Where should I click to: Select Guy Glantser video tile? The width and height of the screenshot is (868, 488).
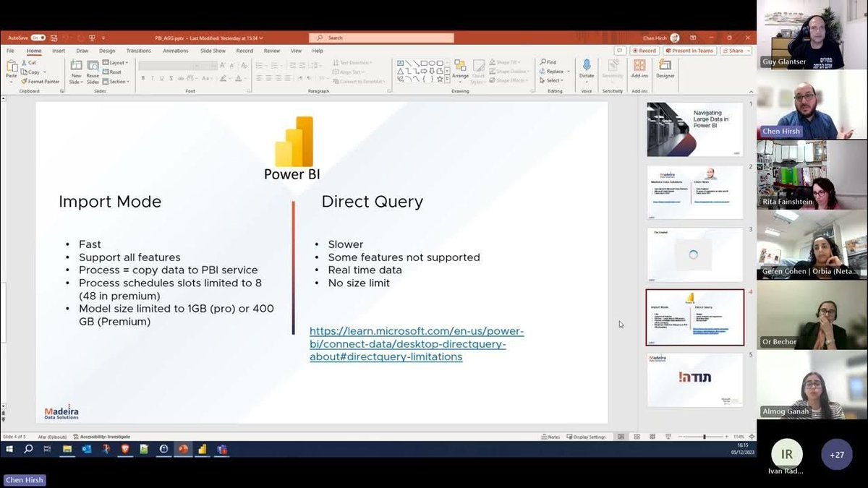(812, 35)
